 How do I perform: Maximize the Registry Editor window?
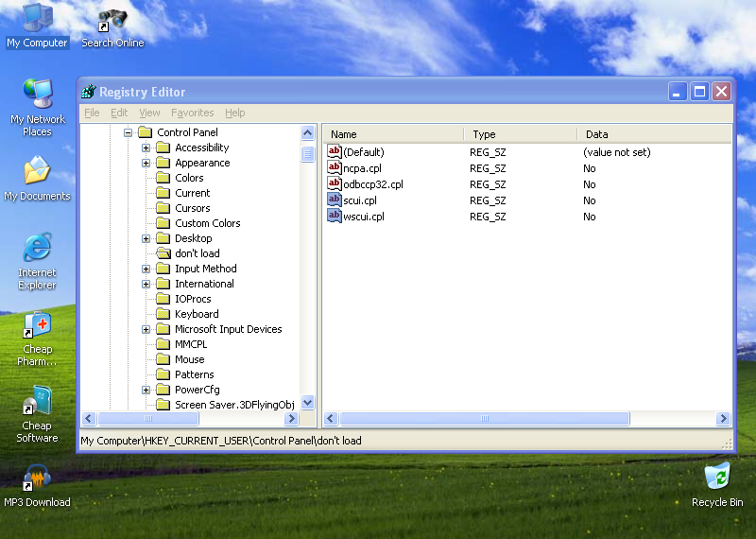(699, 91)
